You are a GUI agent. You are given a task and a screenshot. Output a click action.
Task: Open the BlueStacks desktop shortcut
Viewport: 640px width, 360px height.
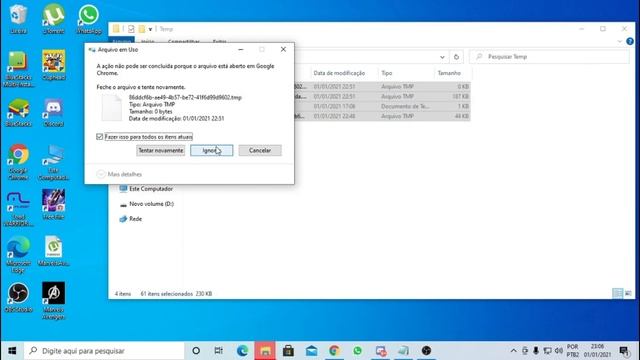pyautogui.click(x=18, y=112)
